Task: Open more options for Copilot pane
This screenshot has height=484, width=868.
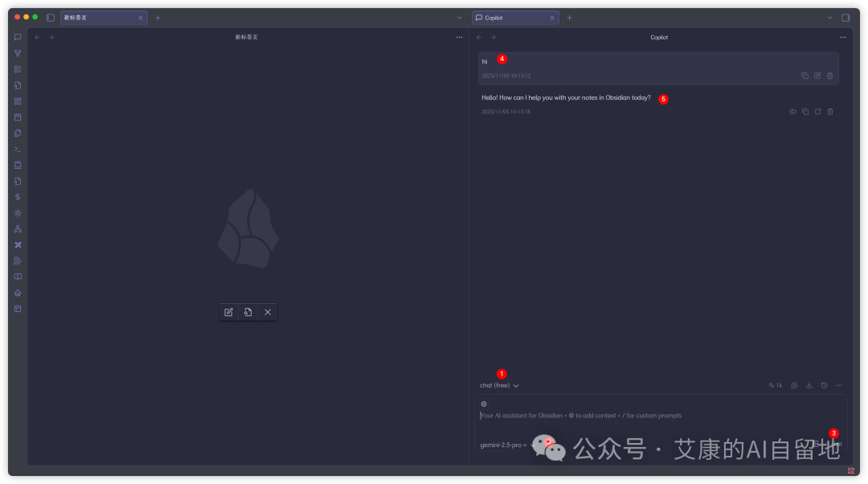Action: (x=843, y=37)
